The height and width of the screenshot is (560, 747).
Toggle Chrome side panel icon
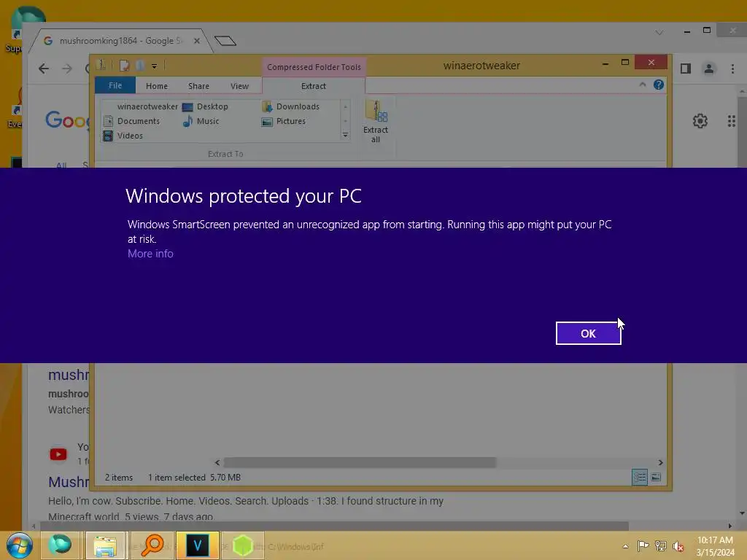coord(686,69)
